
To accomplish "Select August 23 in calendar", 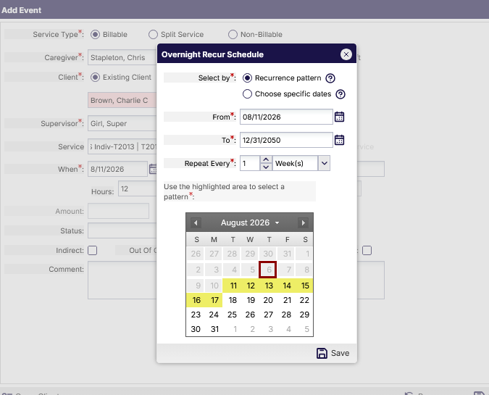I will click(196, 315).
